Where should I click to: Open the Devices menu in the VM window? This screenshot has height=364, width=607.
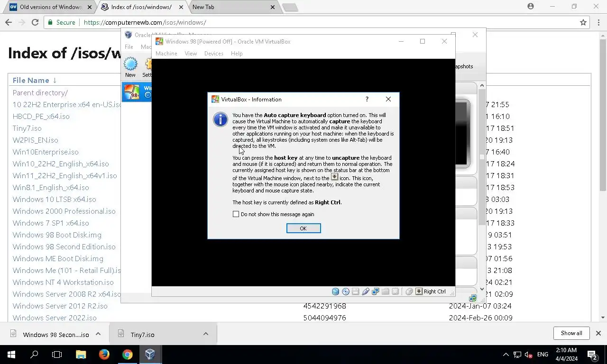pyautogui.click(x=214, y=54)
